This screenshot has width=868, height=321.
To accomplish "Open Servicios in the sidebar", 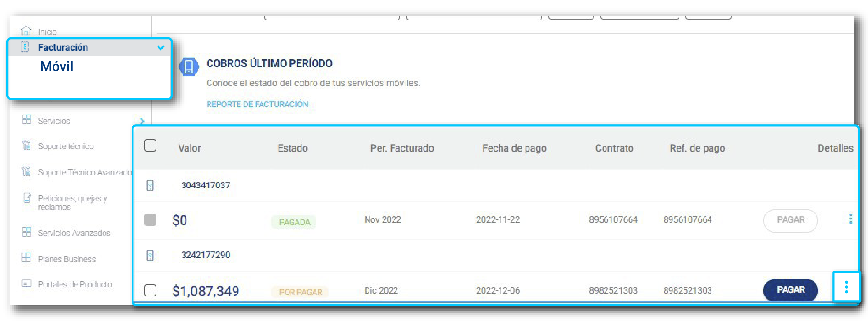I will 54,121.
